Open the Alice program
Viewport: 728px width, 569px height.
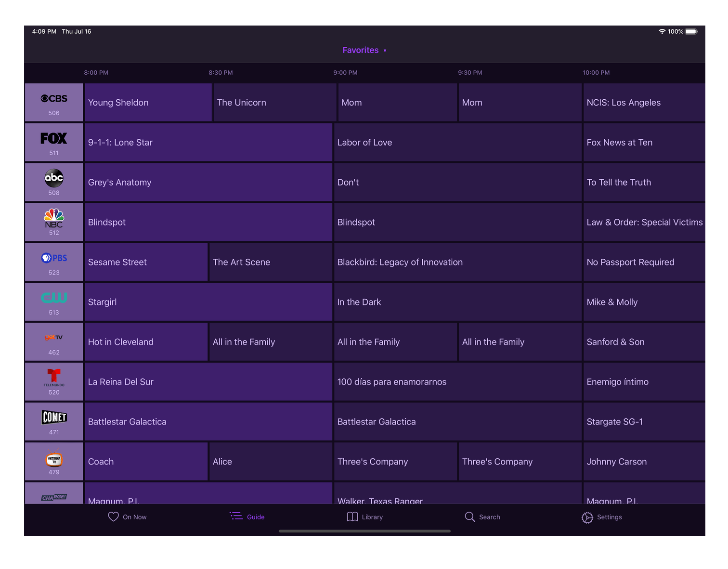pyautogui.click(x=271, y=462)
